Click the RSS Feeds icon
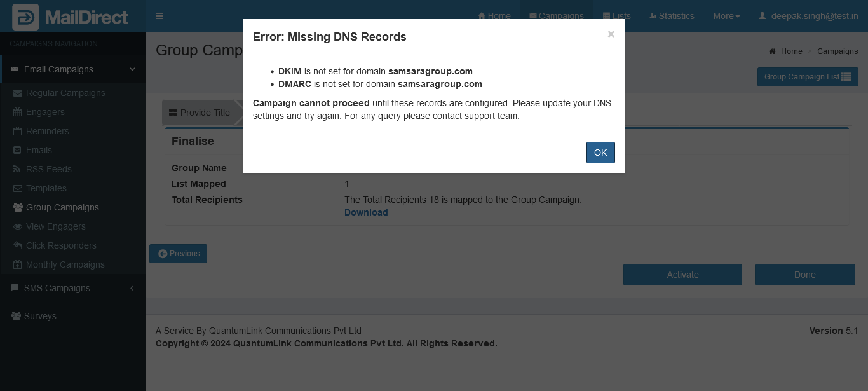The height and width of the screenshot is (391, 868). pyautogui.click(x=17, y=169)
